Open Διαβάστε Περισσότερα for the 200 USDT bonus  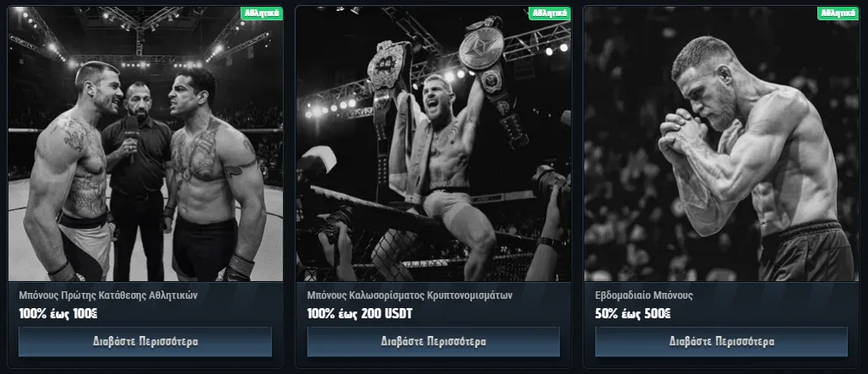coord(433,341)
